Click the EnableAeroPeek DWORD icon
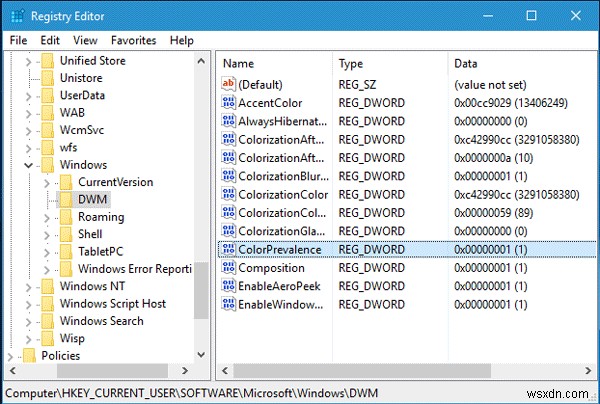Image resolution: width=600 pixels, height=404 pixels. click(228, 286)
